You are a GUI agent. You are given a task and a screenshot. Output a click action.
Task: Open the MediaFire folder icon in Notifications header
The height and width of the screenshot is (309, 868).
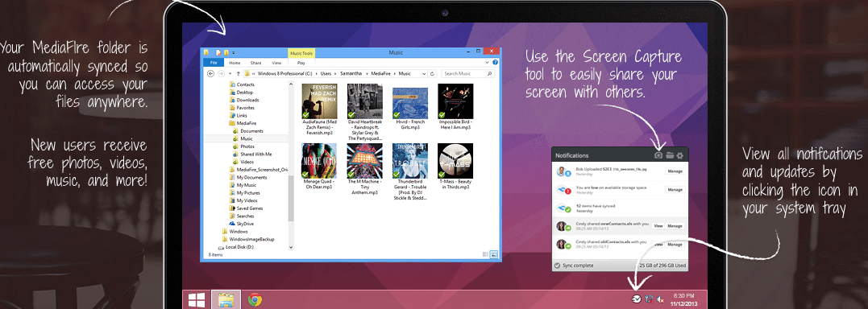tap(669, 156)
